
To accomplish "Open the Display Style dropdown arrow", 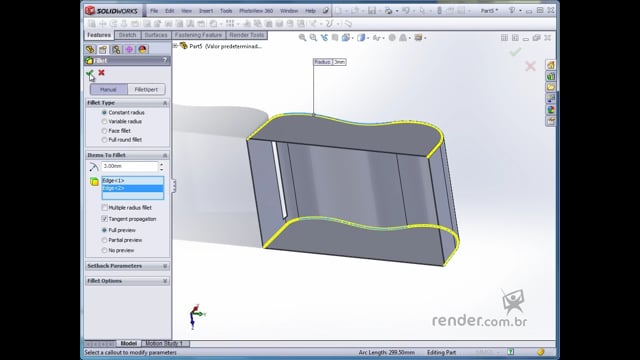I will (368, 38).
